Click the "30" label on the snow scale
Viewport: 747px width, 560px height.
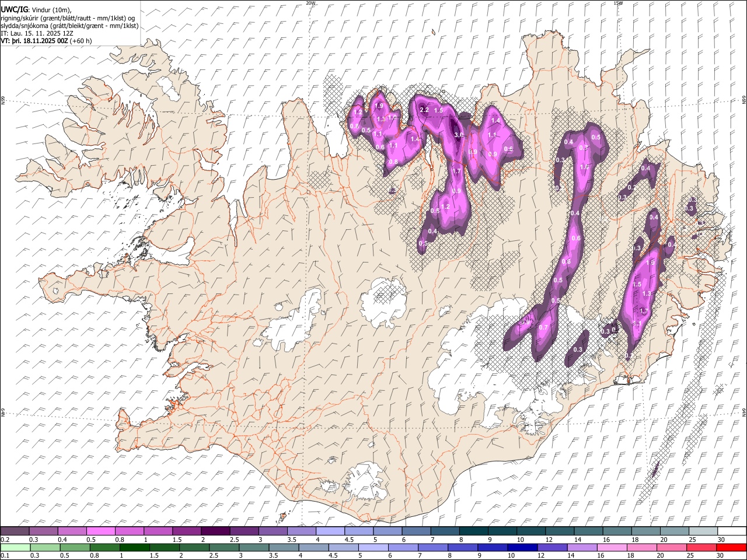point(721,540)
